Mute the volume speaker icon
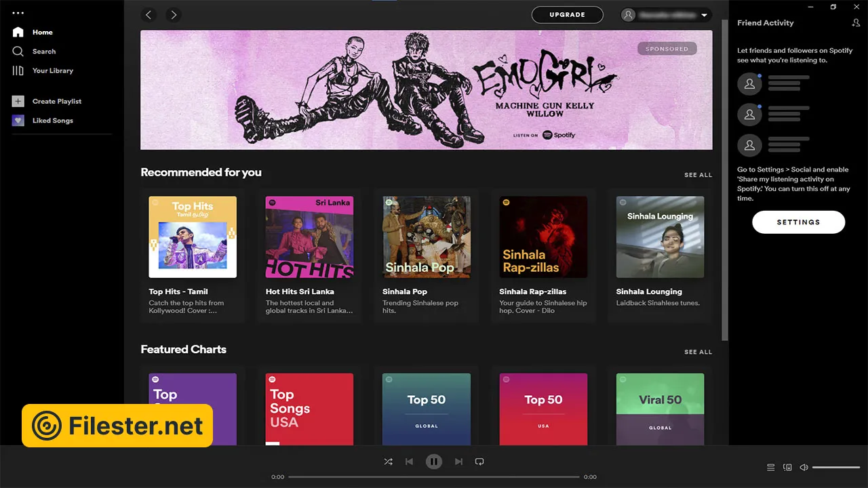The width and height of the screenshot is (868, 488). click(x=804, y=467)
